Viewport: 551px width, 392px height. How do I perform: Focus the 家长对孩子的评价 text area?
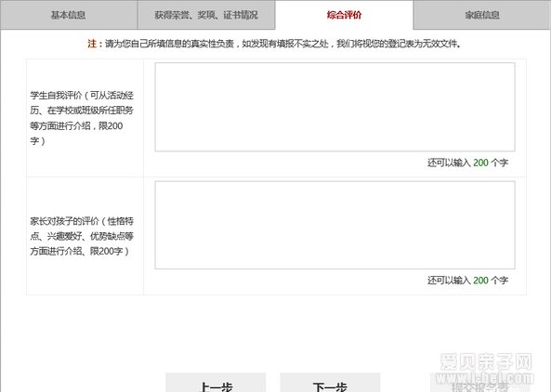(x=335, y=225)
